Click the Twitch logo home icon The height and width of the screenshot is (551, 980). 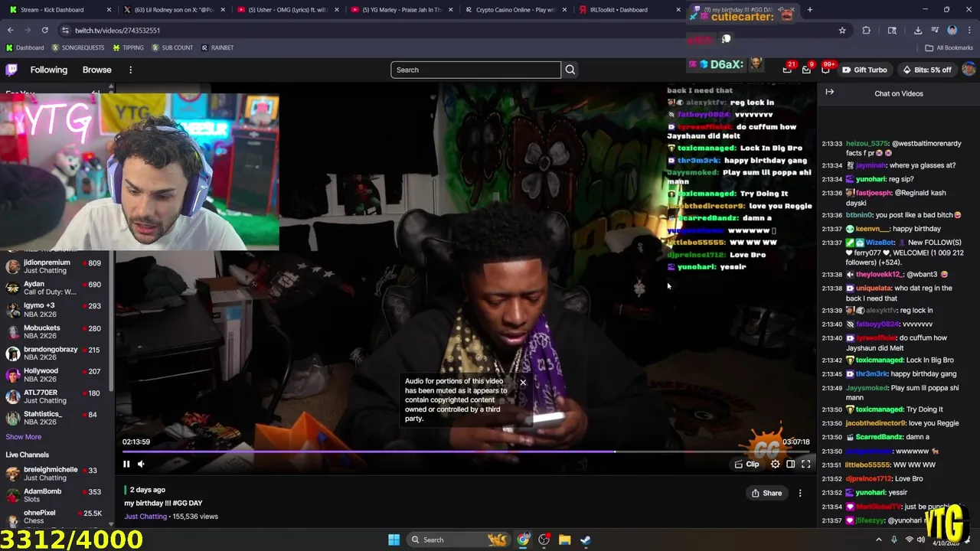point(11,70)
